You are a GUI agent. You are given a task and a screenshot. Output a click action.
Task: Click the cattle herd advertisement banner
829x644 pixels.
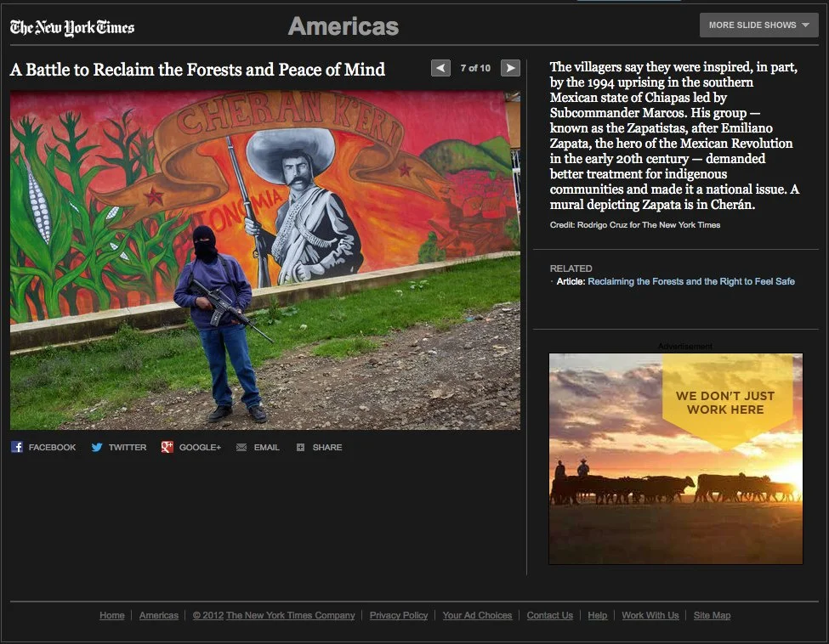pos(675,459)
